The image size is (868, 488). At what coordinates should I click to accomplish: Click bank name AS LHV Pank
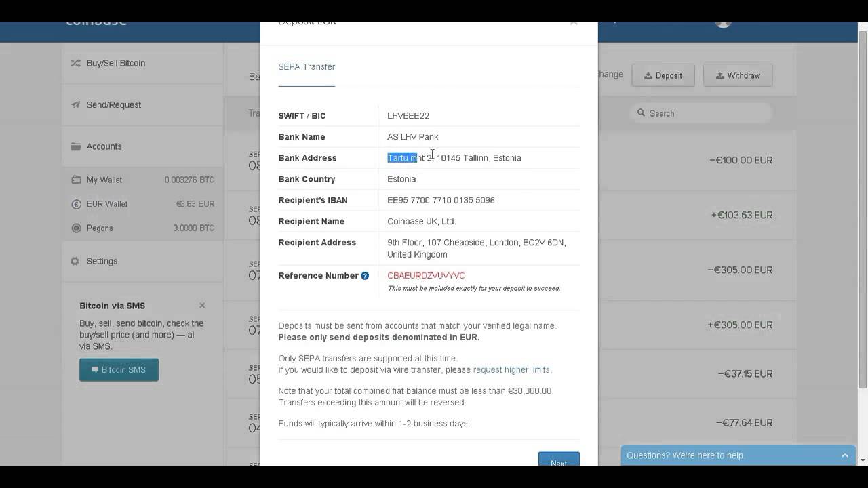413,137
